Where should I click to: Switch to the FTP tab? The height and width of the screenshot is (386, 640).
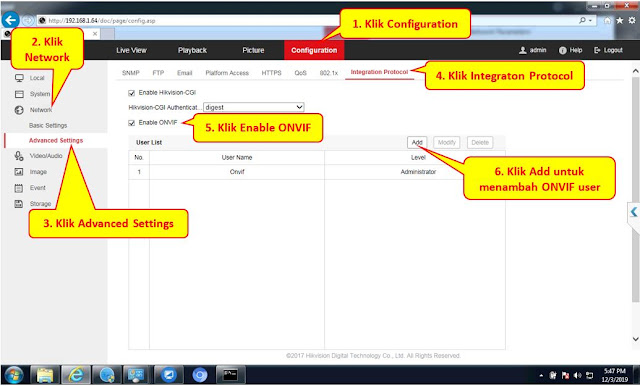158,73
